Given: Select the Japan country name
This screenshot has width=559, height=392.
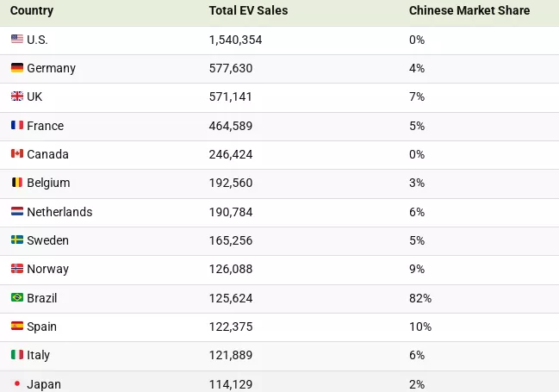Looking at the screenshot, I should coord(44,384).
